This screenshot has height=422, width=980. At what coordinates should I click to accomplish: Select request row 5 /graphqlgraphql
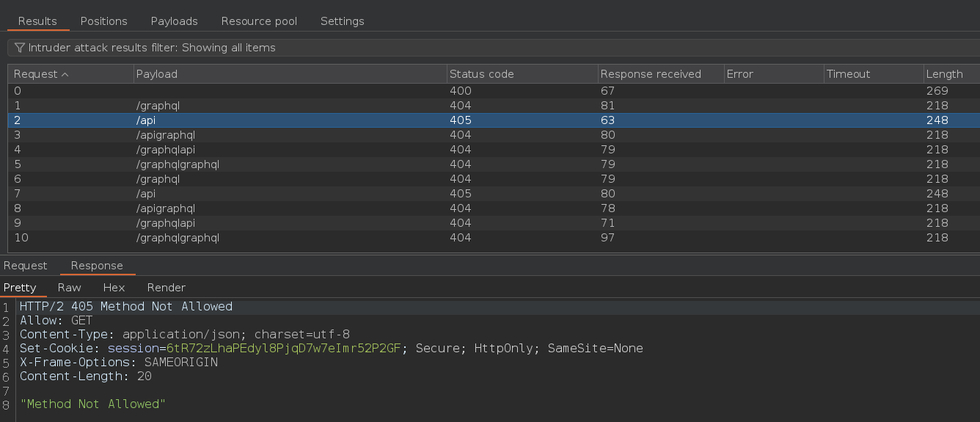[494, 164]
